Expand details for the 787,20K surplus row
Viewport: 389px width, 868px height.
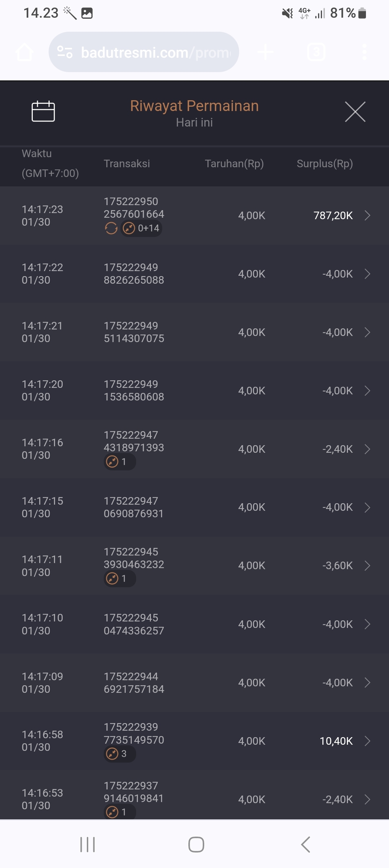(367, 216)
